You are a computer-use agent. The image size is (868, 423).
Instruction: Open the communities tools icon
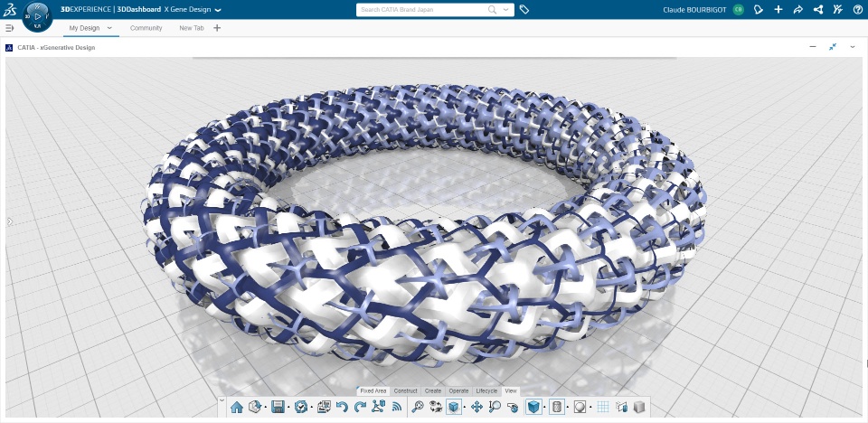[x=837, y=10]
